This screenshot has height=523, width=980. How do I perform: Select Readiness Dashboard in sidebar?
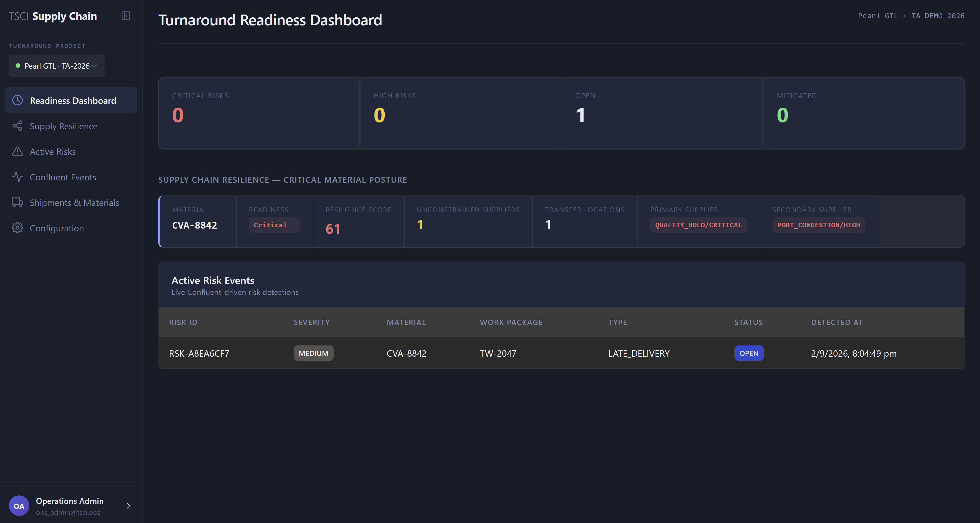tap(71, 100)
